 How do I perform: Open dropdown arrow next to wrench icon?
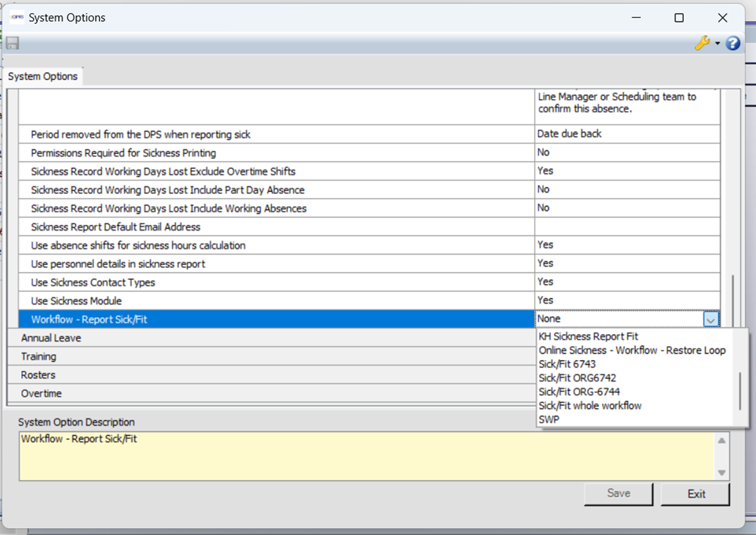coord(717,44)
